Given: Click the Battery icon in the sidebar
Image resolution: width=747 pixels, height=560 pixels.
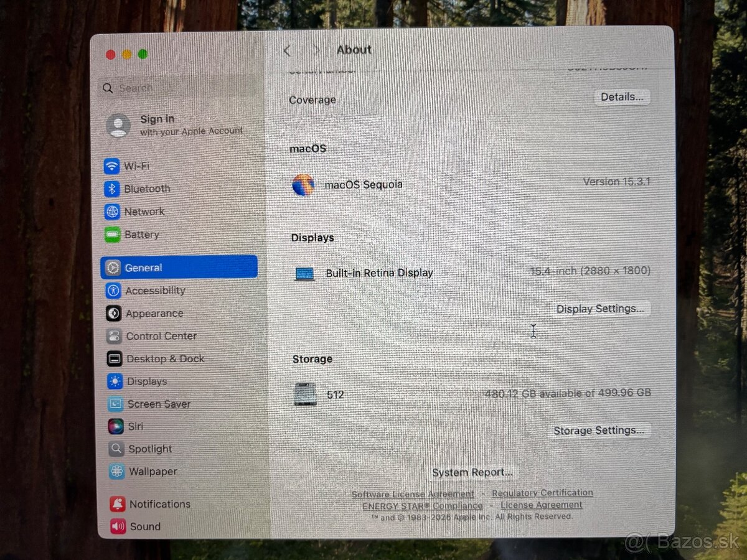Looking at the screenshot, I should point(113,235).
